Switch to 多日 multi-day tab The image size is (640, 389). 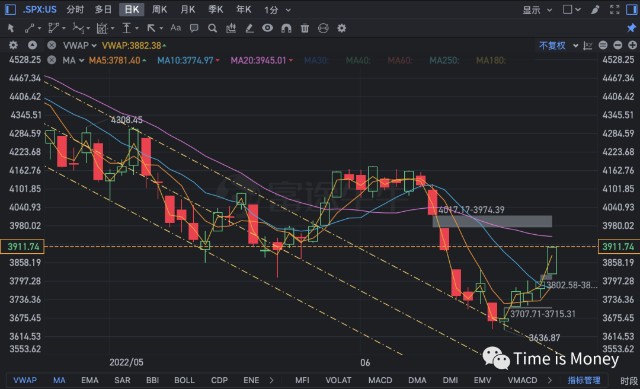coord(103,10)
